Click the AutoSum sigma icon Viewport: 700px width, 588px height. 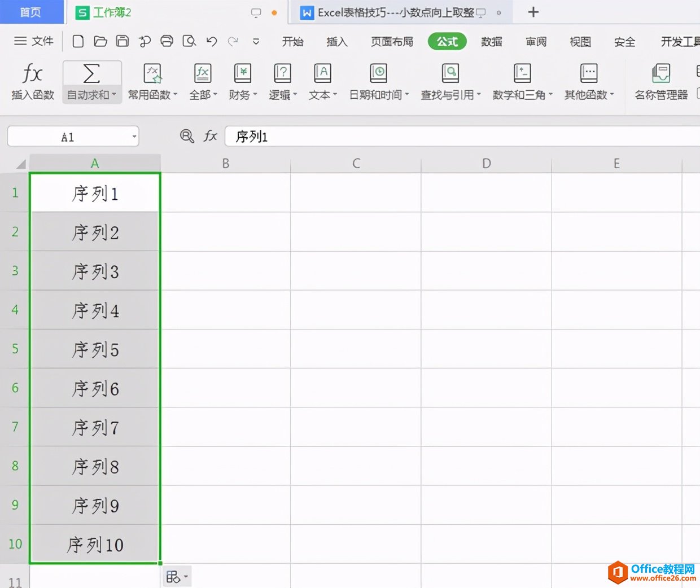(91, 73)
